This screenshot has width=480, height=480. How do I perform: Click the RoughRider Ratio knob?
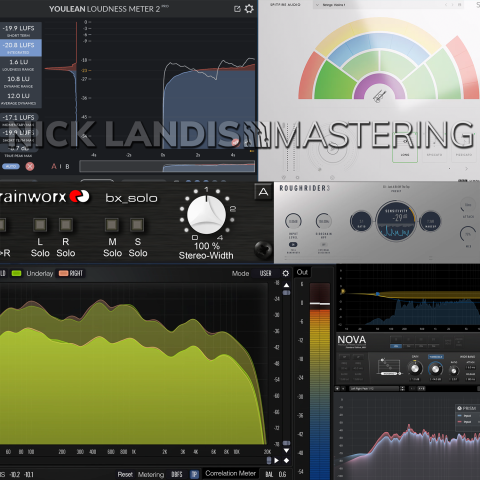coord(361,221)
